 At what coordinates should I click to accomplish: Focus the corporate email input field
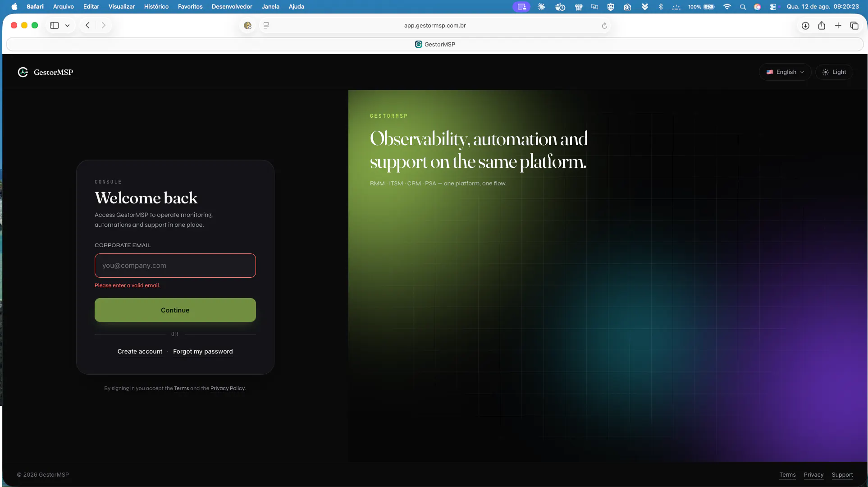click(175, 266)
